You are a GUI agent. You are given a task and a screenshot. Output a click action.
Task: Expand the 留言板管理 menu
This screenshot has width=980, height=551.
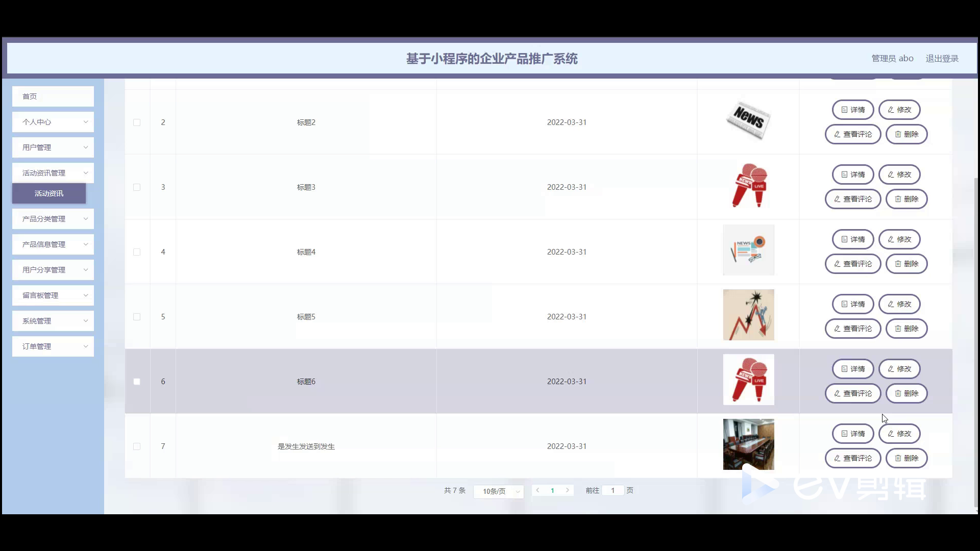[x=53, y=295]
